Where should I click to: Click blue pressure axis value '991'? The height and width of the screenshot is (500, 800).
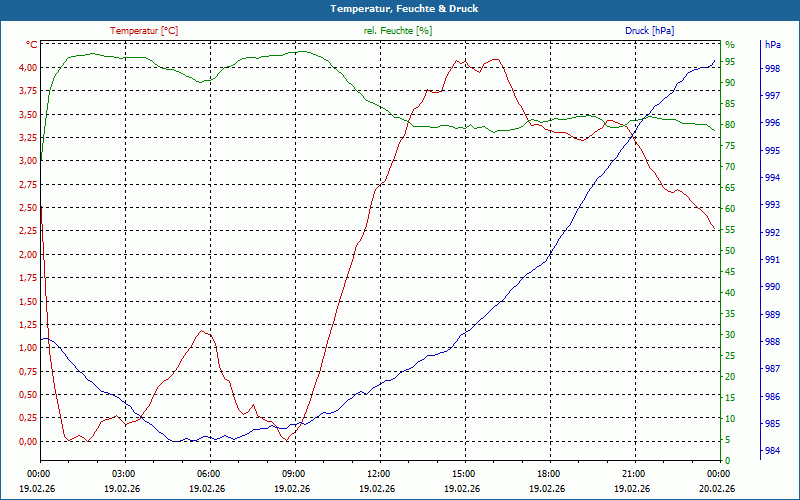[x=772, y=260]
